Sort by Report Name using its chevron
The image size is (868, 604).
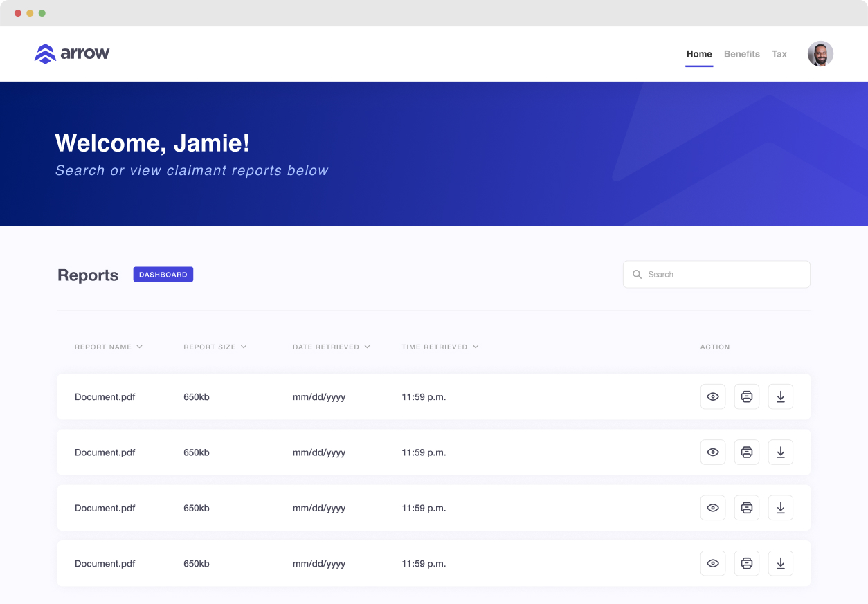141,347
